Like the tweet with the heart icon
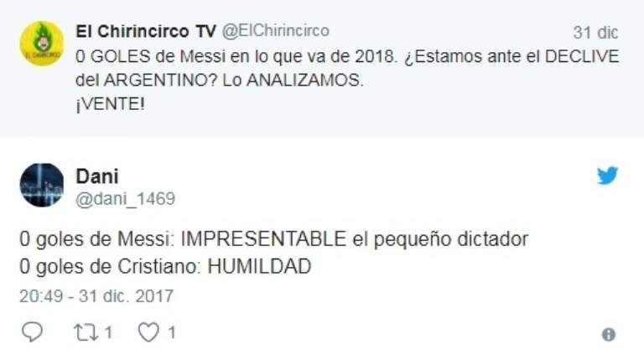644x361 pixels. 148,333
